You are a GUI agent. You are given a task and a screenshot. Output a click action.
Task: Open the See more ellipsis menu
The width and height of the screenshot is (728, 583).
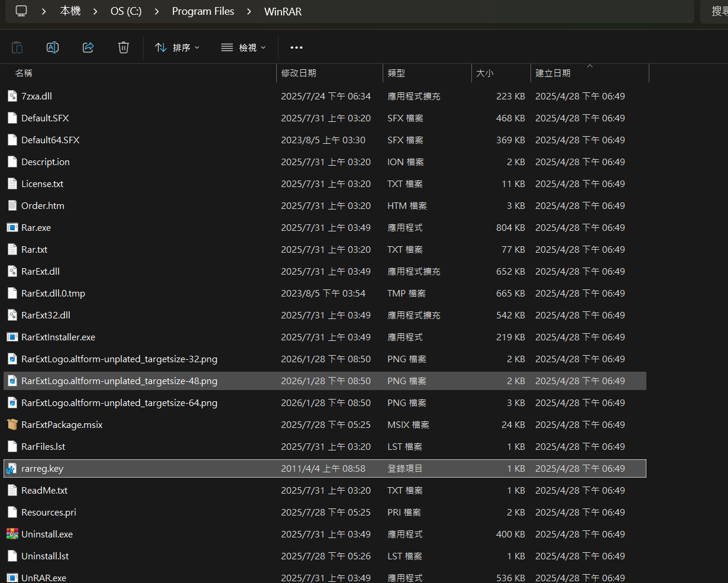(296, 47)
